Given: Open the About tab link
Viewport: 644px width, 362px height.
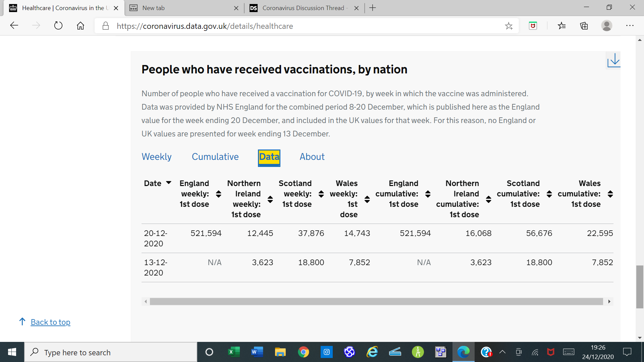Looking at the screenshot, I should click(x=312, y=157).
